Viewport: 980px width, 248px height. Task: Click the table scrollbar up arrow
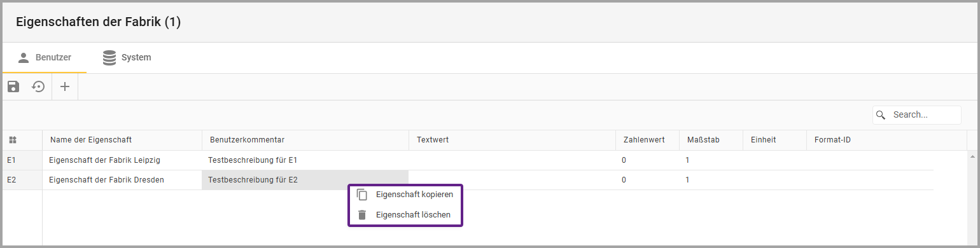coord(972,156)
